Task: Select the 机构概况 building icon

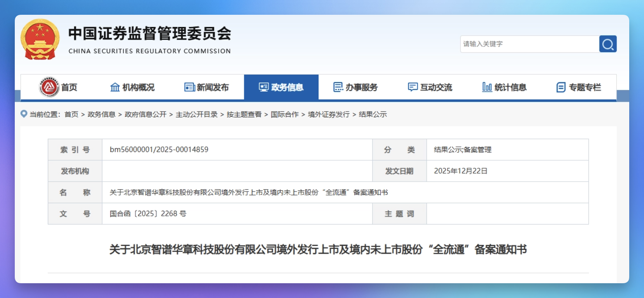Action: coord(114,87)
